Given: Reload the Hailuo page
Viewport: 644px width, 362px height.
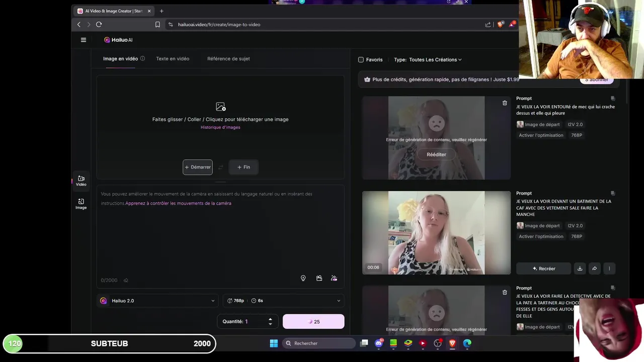Looking at the screenshot, I should pyautogui.click(x=99, y=24).
